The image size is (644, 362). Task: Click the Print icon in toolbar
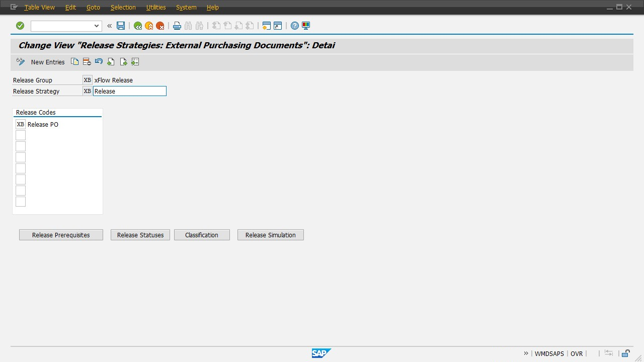click(x=177, y=26)
